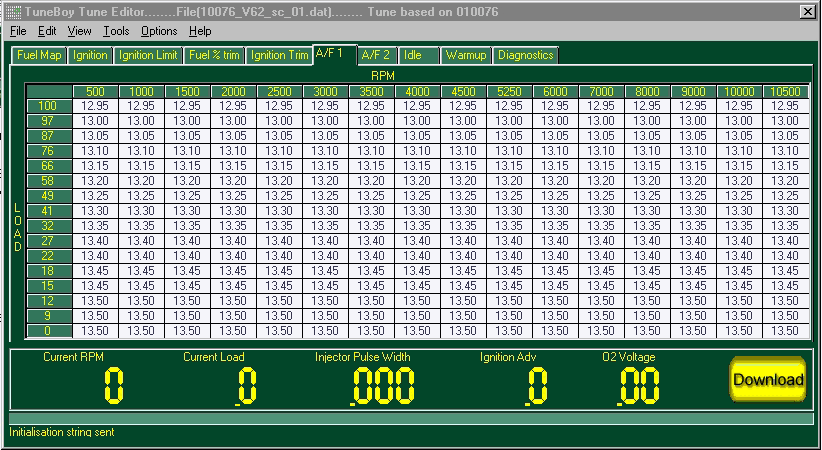The height and width of the screenshot is (450, 822).
Task: Switch to the Ignition Trim tab
Action: 279,55
